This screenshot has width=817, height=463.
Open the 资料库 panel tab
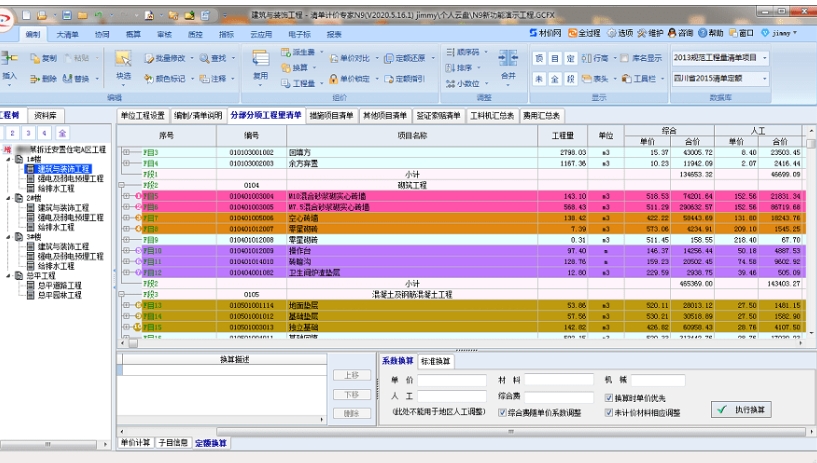(45, 116)
